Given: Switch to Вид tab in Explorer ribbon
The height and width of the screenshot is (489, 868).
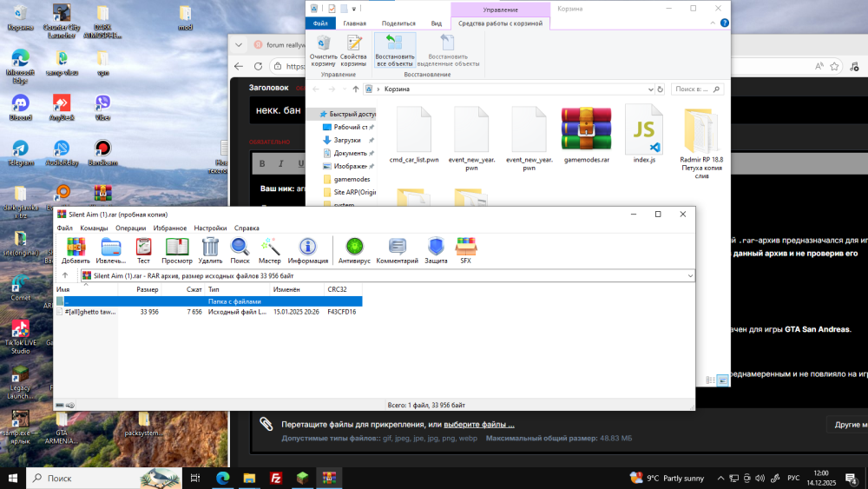Looking at the screenshot, I should click(x=437, y=23).
